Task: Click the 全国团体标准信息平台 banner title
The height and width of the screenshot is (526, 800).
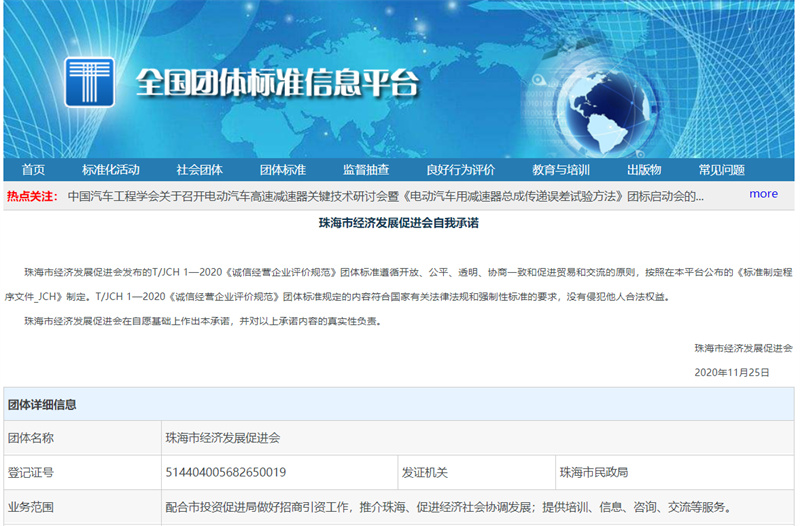Action: [x=278, y=83]
